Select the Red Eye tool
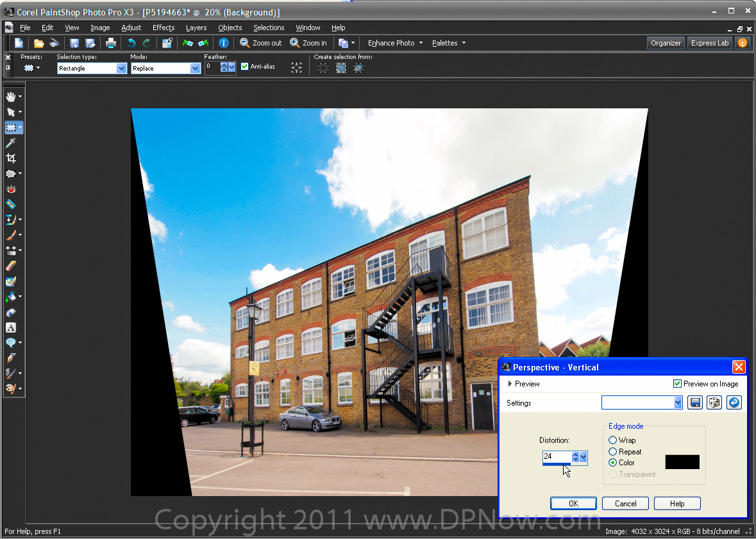 [x=11, y=189]
